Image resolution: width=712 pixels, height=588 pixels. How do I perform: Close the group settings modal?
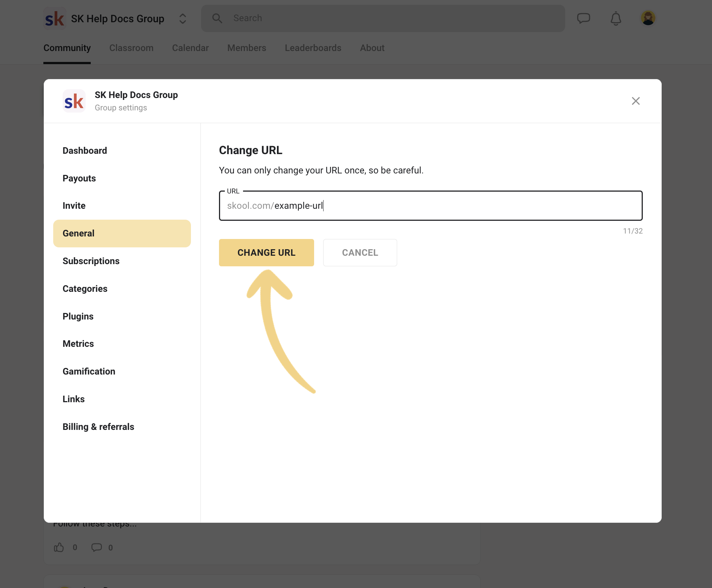(x=636, y=101)
